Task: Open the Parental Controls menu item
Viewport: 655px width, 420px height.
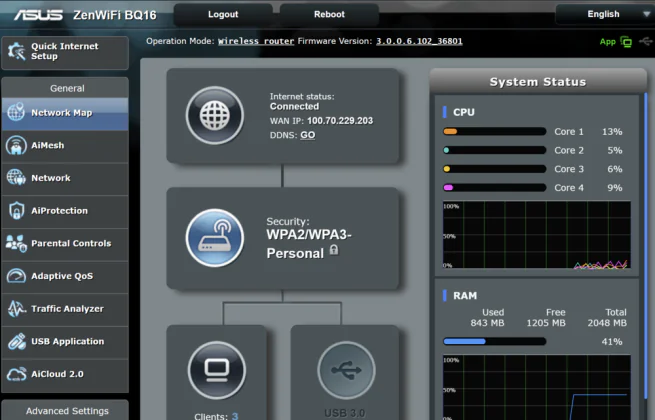Action: (x=65, y=243)
